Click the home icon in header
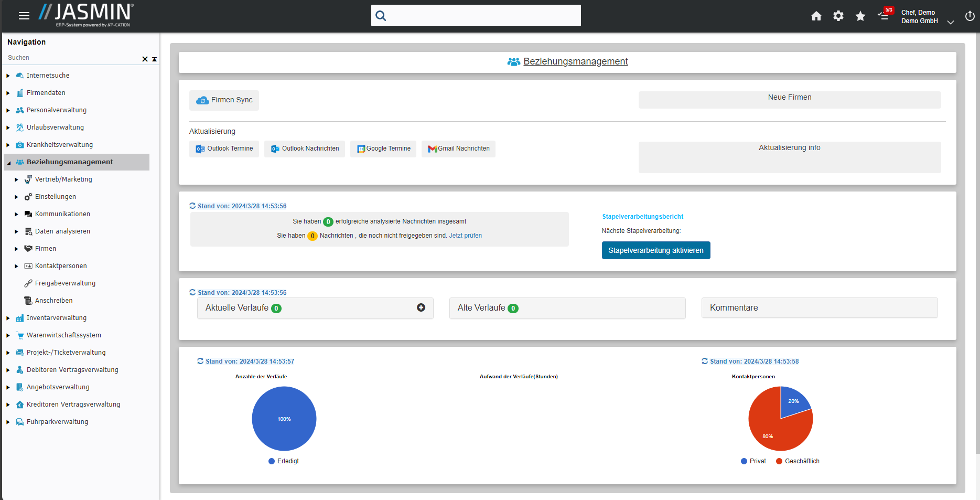Image resolution: width=980 pixels, height=500 pixels. tap(816, 16)
